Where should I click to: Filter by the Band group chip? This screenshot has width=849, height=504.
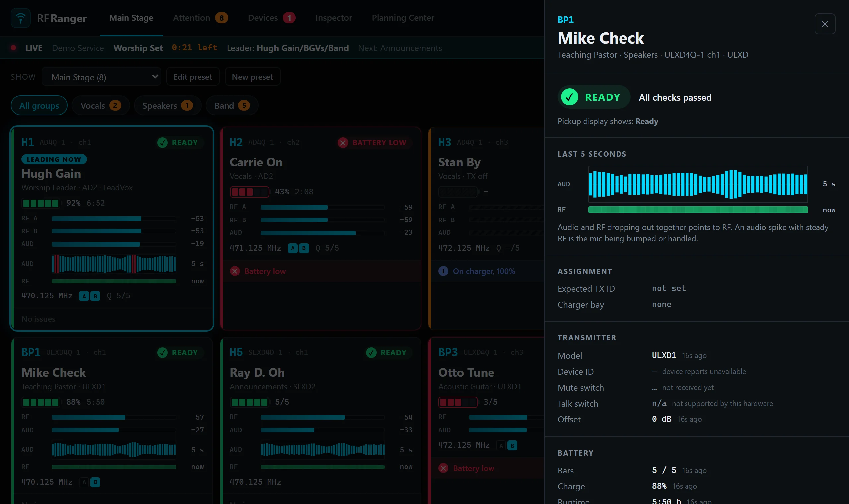(x=232, y=106)
